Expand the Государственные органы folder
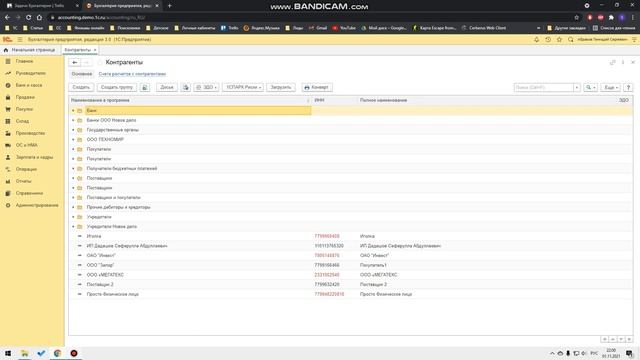 tap(73, 130)
